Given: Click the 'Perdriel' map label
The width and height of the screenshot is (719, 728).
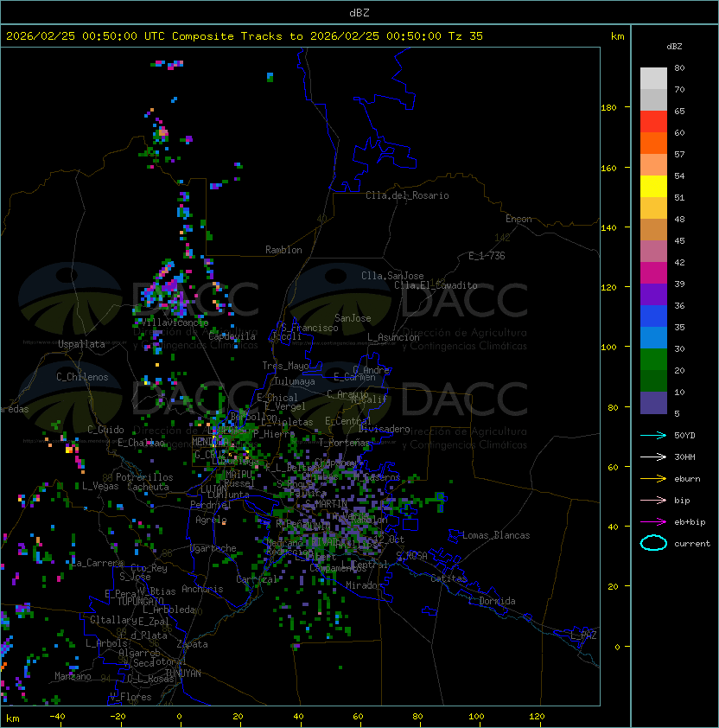Looking at the screenshot, I should click(x=211, y=505).
